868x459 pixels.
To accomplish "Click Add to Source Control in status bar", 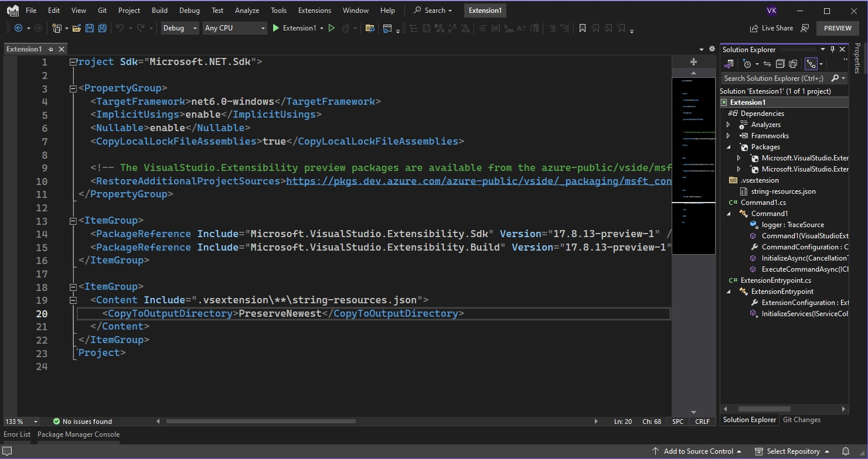I will 699,451.
